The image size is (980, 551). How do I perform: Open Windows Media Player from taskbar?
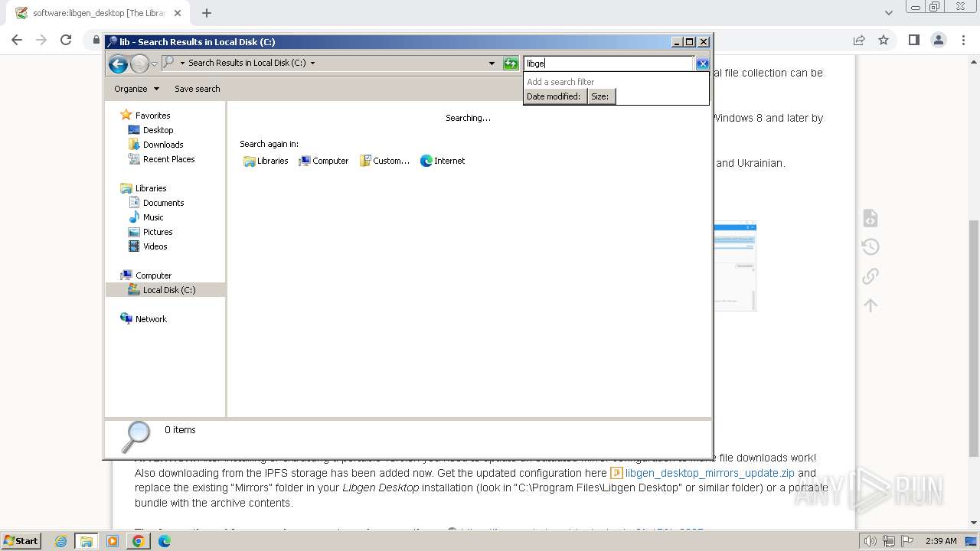[113, 541]
